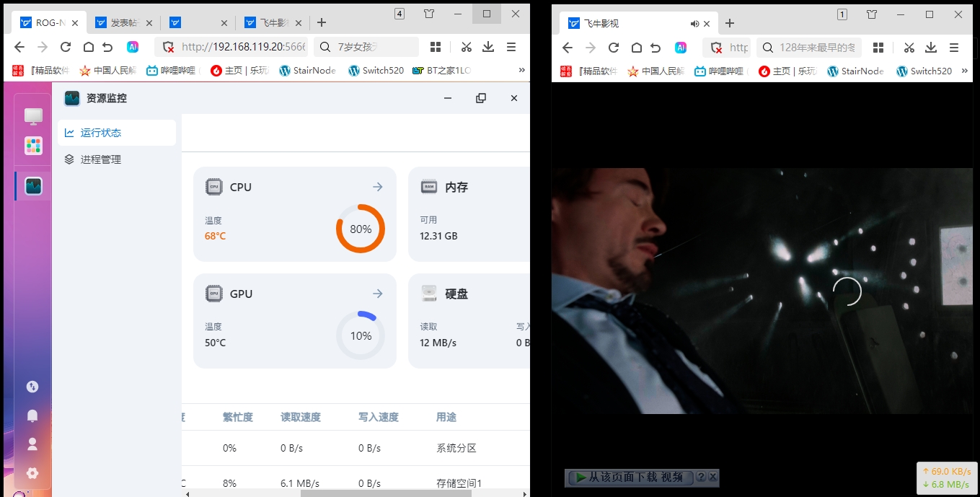This screenshot has height=497, width=980.
Task: Go back in the left browser window
Action: click(19, 47)
